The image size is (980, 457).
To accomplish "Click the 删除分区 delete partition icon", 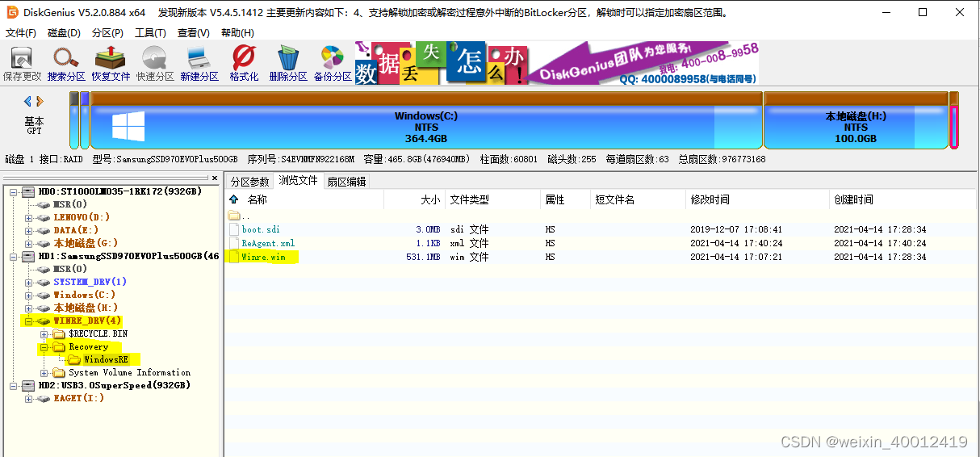I will pos(288,58).
